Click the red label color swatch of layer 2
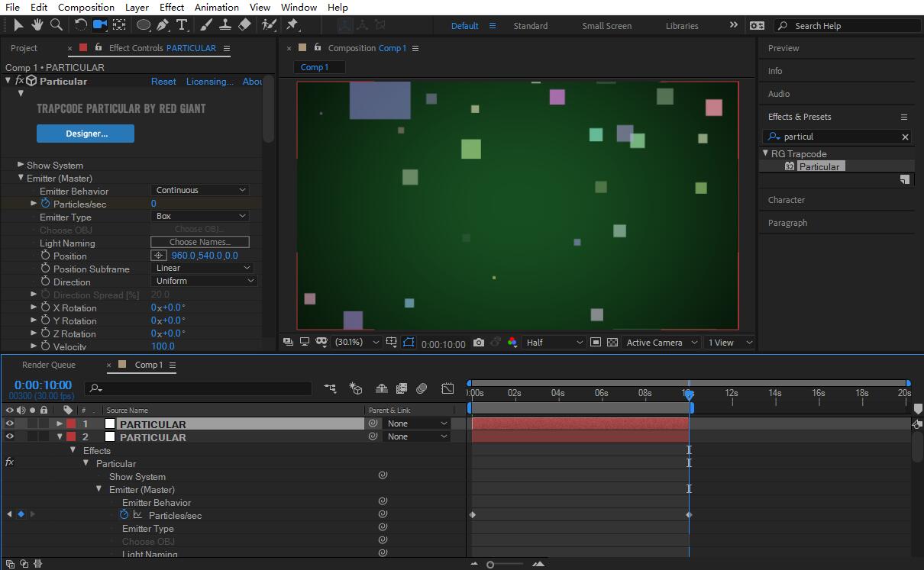This screenshot has width=924, height=570. click(x=71, y=436)
